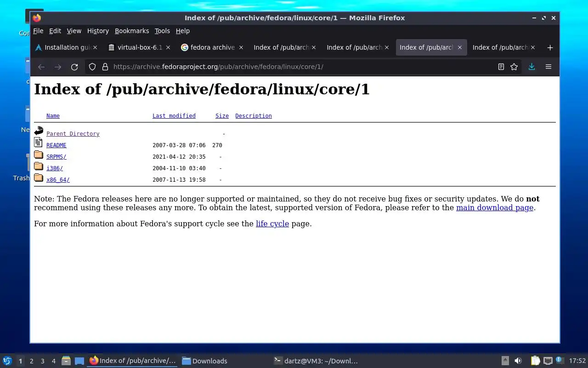Open the Edit menu
Screen dimensions: 588x368
tap(55, 31)
